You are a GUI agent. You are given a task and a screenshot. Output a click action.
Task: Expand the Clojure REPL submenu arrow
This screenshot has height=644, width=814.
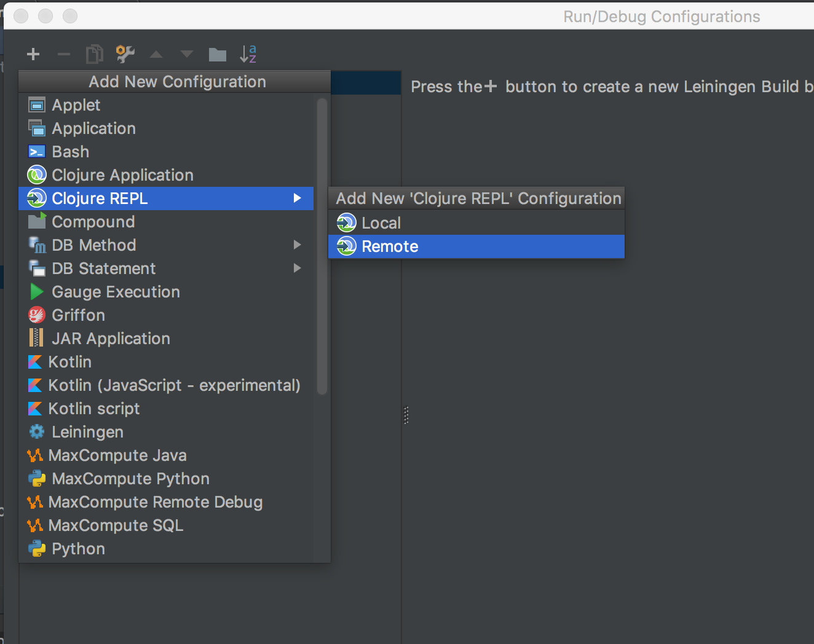pos(298,198)
